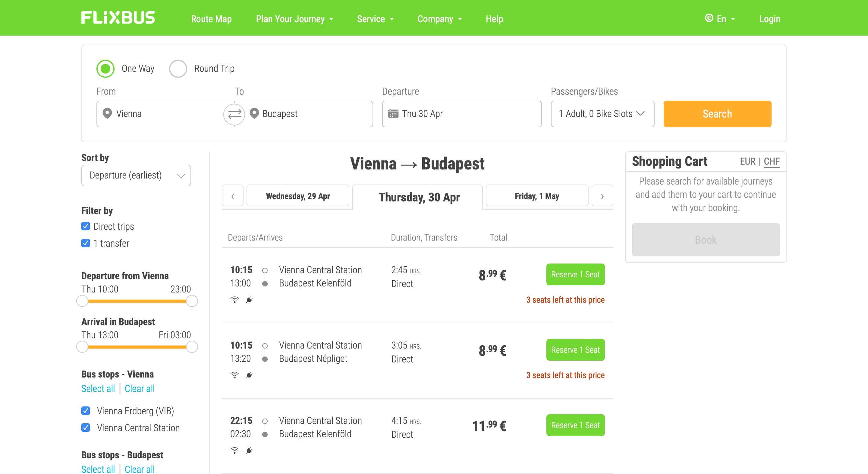Click power outlet icon on Budapest Népliget trip
The image size is (868, 474).
click(x=249, y=375)
